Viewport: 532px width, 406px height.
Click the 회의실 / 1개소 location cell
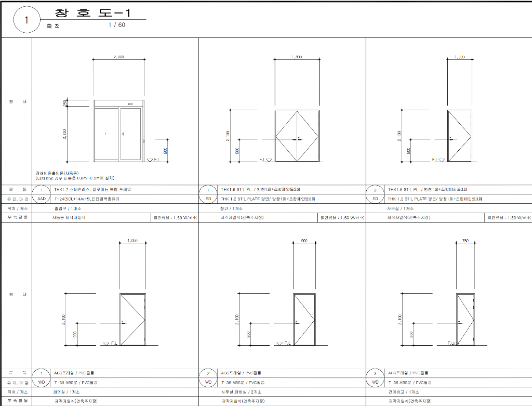pyautogui.click(x=66, y=392)
